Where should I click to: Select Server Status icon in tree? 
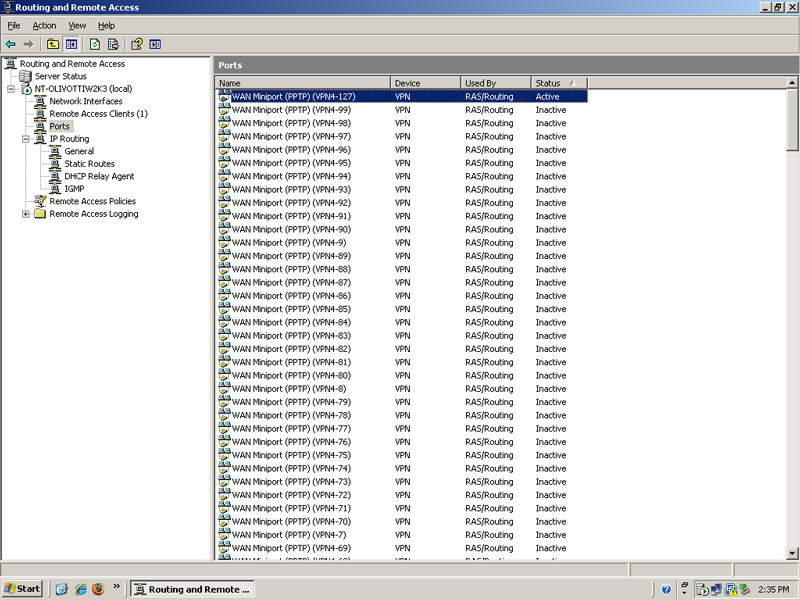coord(26,76)
